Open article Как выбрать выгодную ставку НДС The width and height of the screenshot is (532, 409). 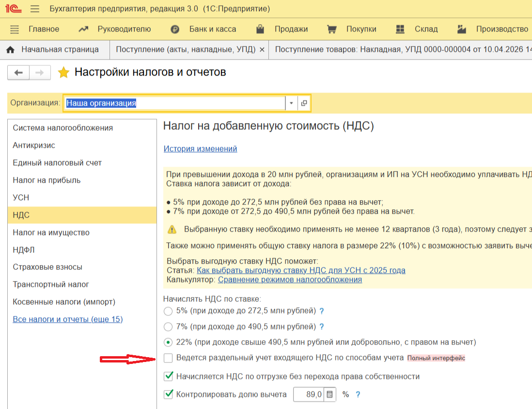click(301, 270)
